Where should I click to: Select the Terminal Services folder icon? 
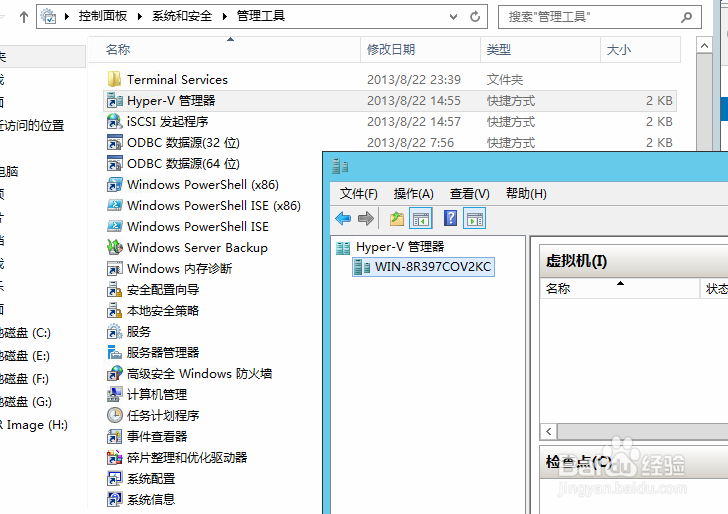[114, 79]
